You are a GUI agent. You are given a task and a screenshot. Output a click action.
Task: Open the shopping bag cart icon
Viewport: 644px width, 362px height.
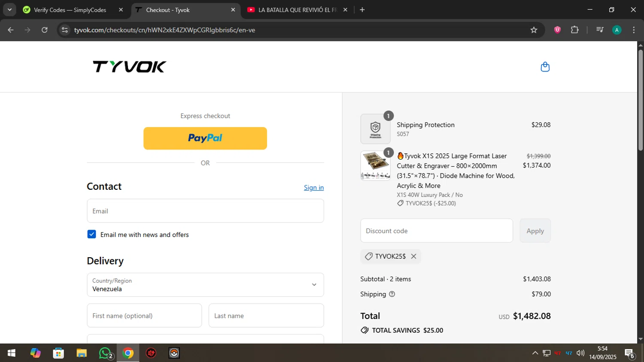[x=545, y=67]
